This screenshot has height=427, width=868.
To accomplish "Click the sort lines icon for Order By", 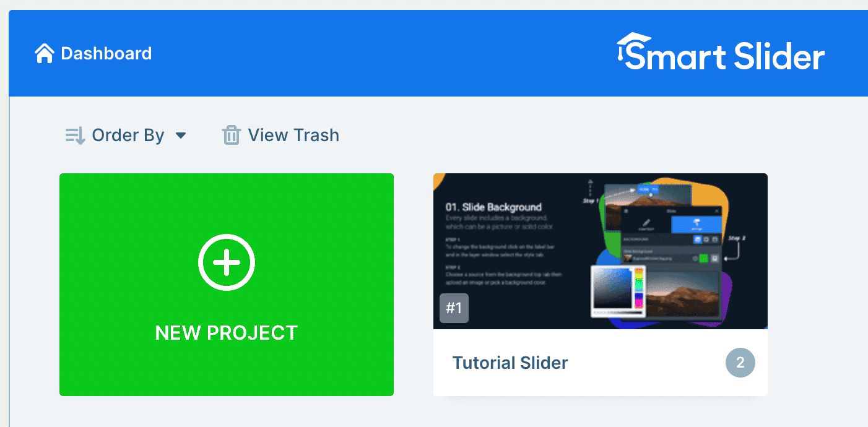I will [75, 135].
